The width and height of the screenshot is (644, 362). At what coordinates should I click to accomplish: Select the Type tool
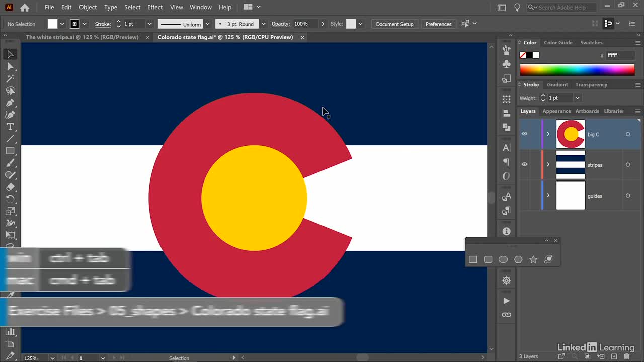pyautogui.click(x=10, y=127)
